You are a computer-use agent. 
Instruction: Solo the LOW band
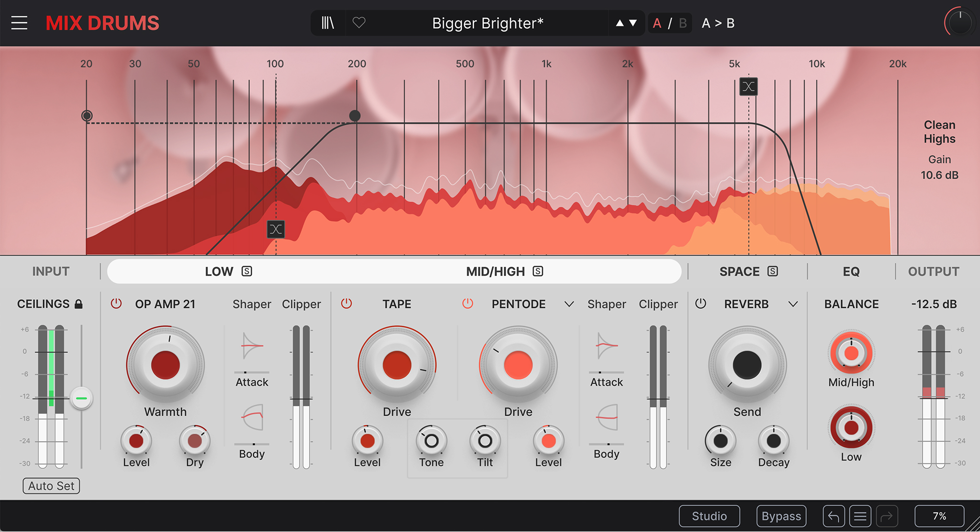click(247, 272)
